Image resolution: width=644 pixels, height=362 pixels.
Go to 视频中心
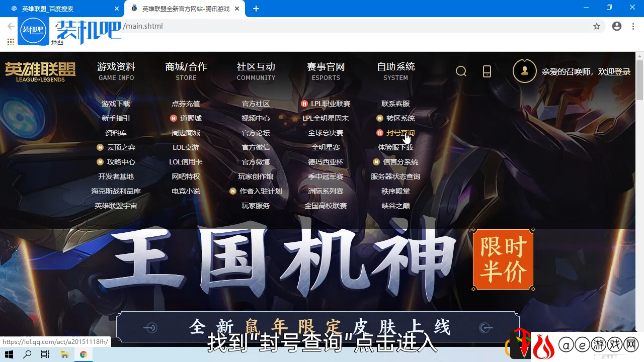coord(256,118)
